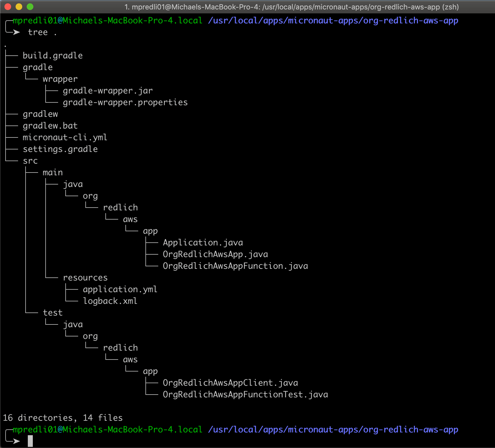Click the '16 directories, 14 files' summary
Image resolution: width=495 pixels, height=448 pixels.
tap(63, 418)
